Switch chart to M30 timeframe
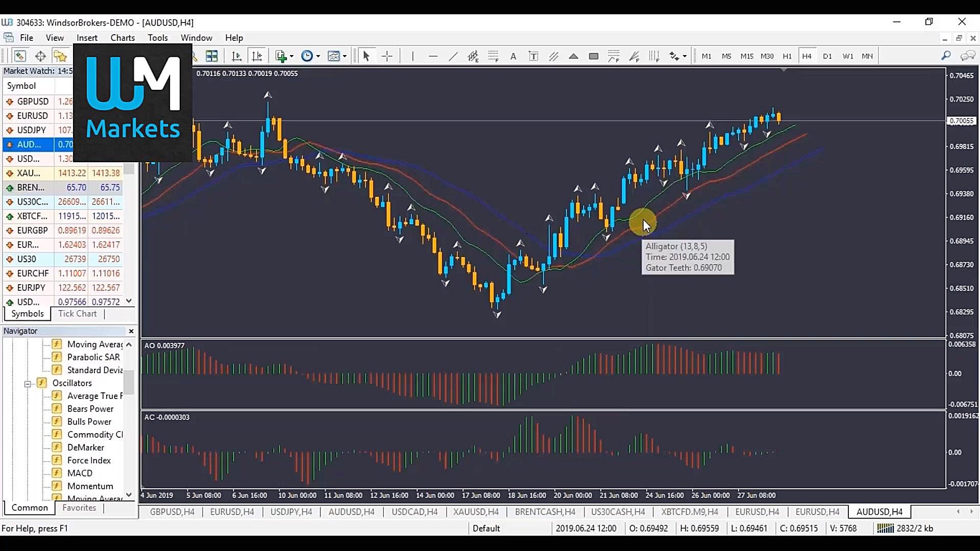This screenshot has width=980, height=551. click(x=767, y=56)
